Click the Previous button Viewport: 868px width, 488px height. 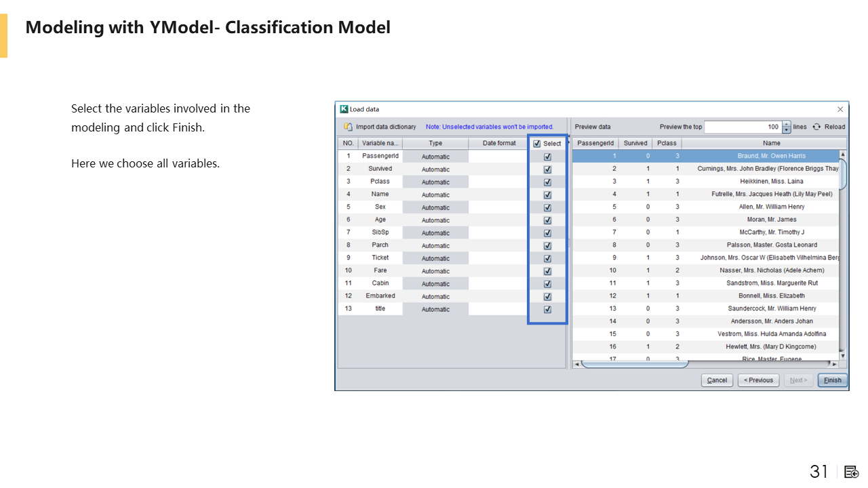pos(758,380)
